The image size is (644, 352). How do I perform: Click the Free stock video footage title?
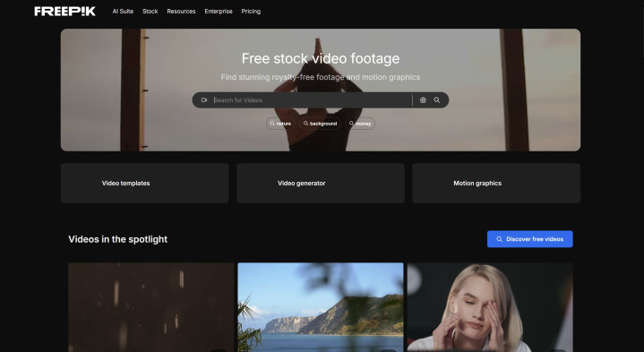pos(321,58)
